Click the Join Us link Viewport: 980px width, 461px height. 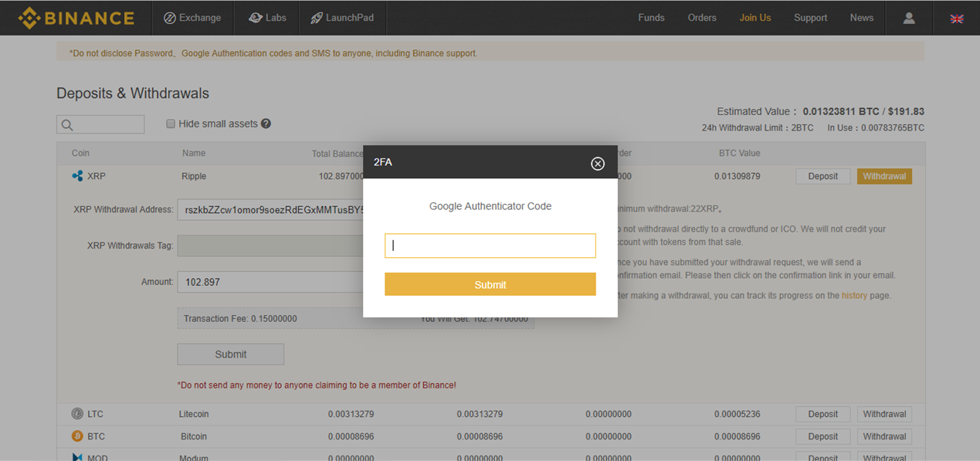point(755,18)
